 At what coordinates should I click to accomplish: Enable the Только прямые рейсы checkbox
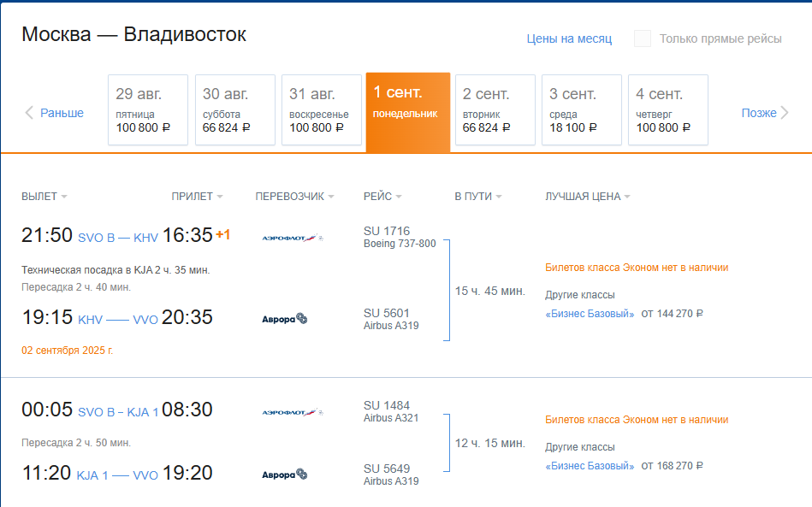(643, 38)
